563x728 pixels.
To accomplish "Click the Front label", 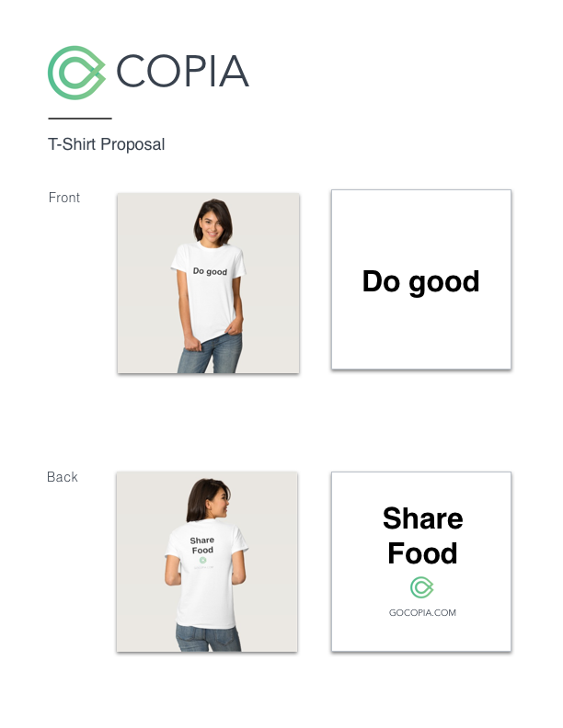I will click(64, 198).
